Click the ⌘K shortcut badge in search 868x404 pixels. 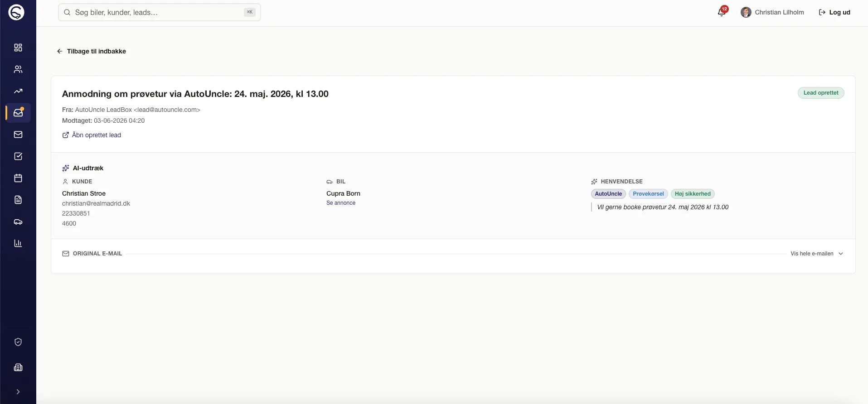click(250, 12)
